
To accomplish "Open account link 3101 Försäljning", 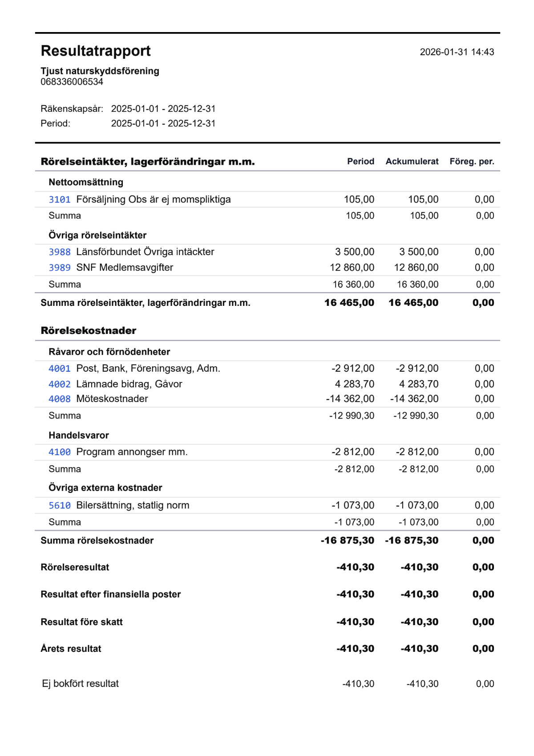I will pyautogui.click(x=59, y=199).
